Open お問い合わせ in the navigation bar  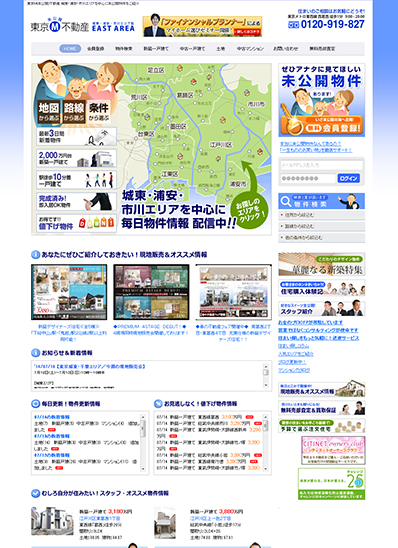tap(285, 49)
